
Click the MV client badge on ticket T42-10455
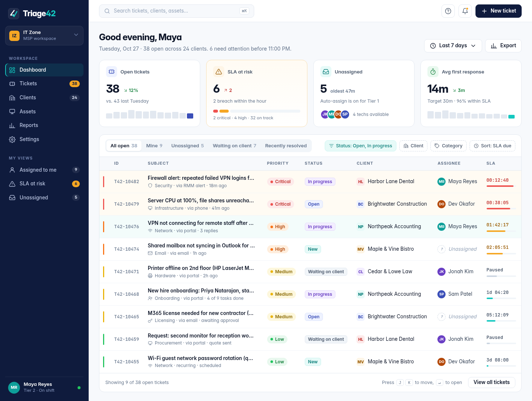point(361,362)
